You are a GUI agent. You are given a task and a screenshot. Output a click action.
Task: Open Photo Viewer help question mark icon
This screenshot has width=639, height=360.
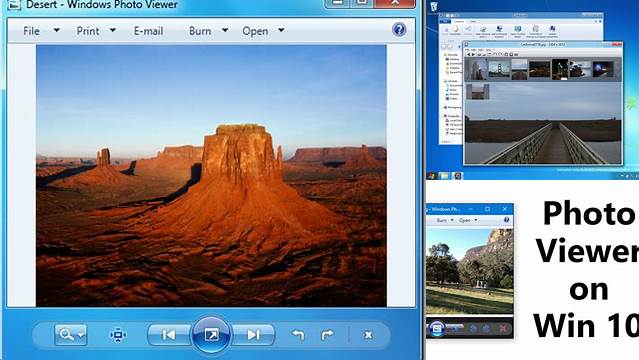399,29
